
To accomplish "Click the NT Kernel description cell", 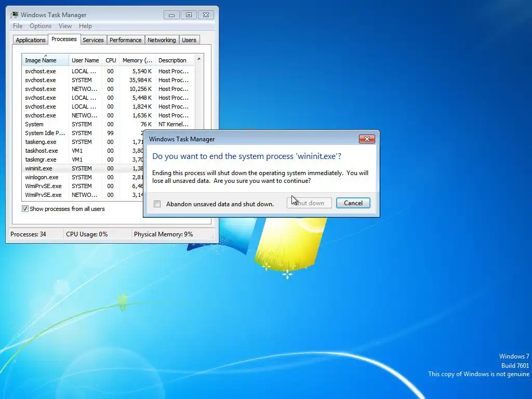I will [x=174, y=124].
